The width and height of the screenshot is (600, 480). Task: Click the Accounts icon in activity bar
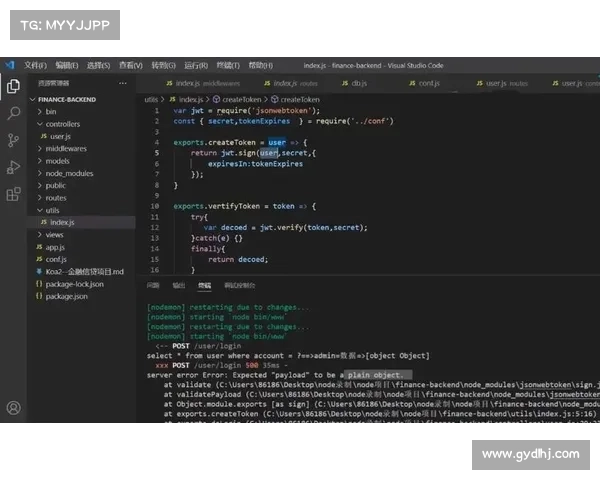click(13, 408)
